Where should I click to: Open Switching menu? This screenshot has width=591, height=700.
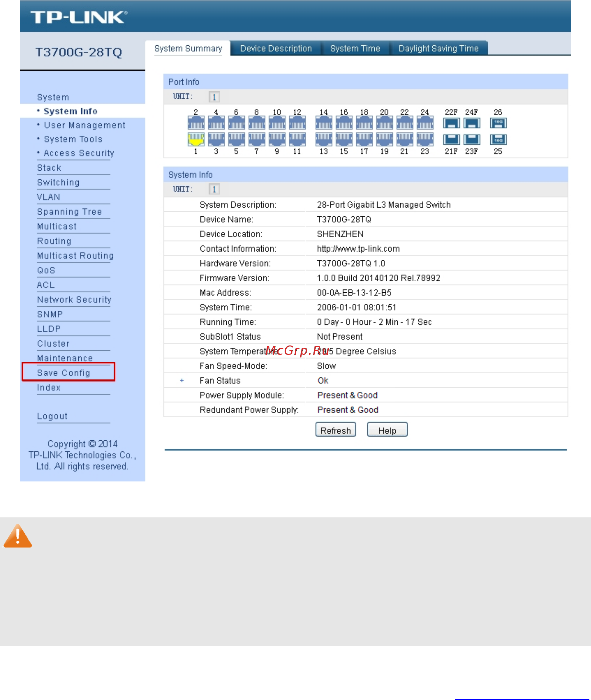pos(58,183)
